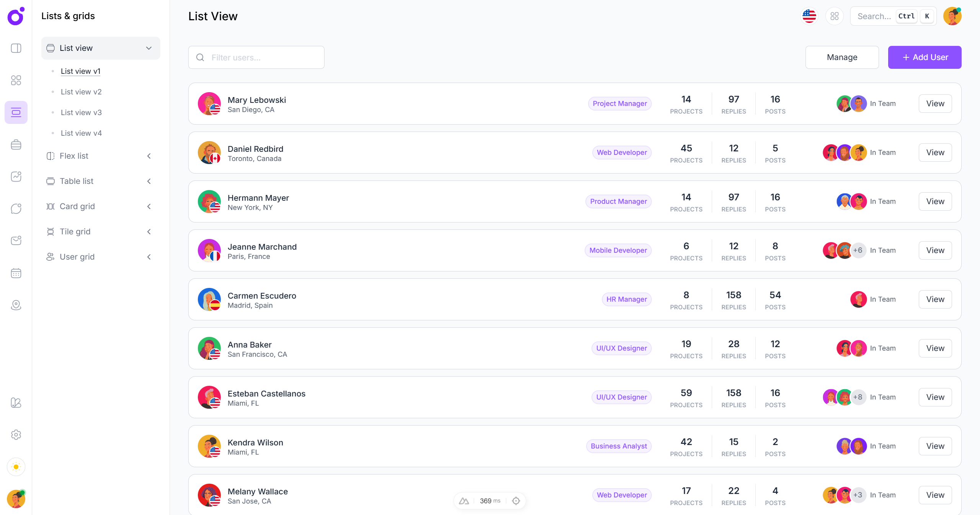The image size is (980, 515).
Task: Open the ping latency indicator showing 369 ms
Action: point(489,500)
